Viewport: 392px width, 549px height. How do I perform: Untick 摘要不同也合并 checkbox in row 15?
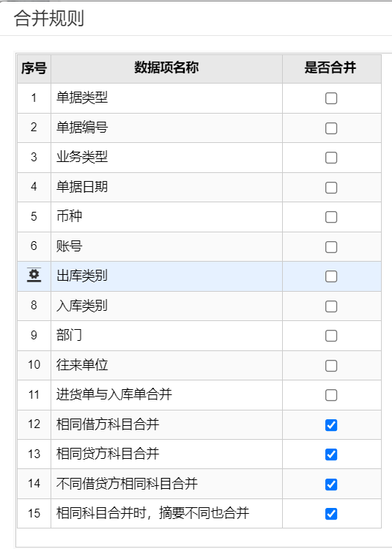pos(331,514)
